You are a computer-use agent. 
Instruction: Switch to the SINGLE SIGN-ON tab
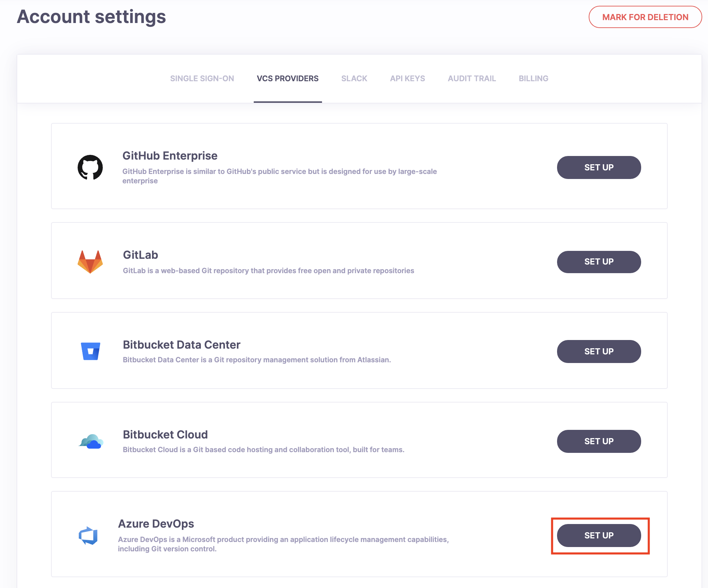pos(202,78)
